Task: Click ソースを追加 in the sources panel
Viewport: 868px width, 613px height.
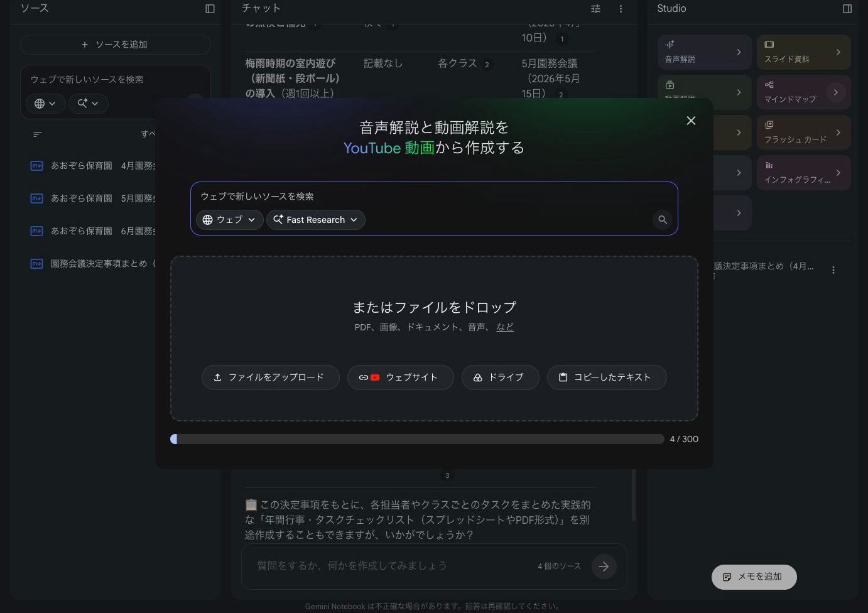Action: (116, 45)
